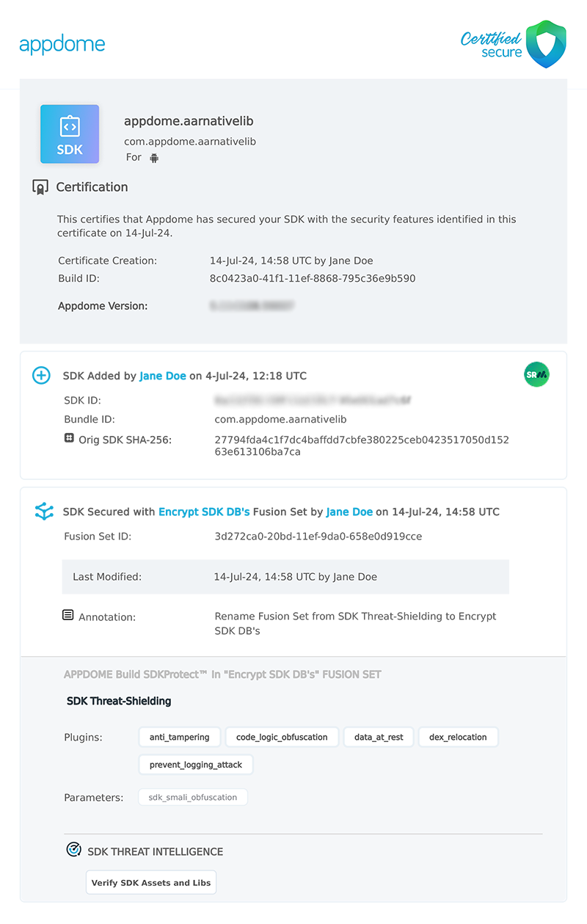Select the dex_relocation plugin chip
This screenshot has height=924, width=587.
(x=458, y=737)
